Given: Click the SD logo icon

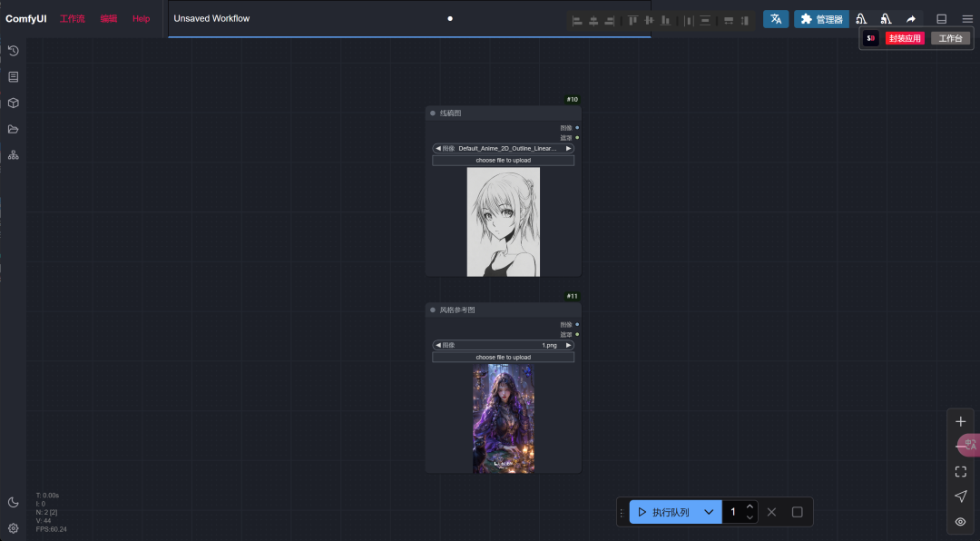Looking at the screenshot, I should (x=870, y=38).
